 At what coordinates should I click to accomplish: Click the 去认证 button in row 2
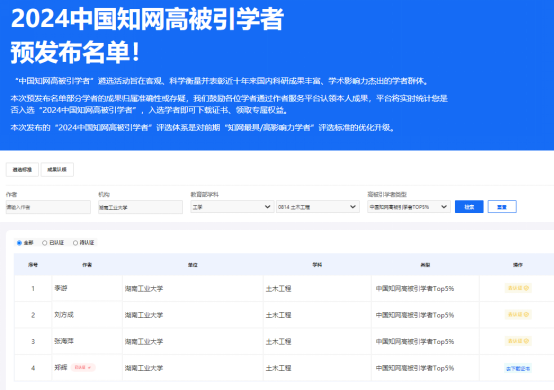(x=518, y=314)
